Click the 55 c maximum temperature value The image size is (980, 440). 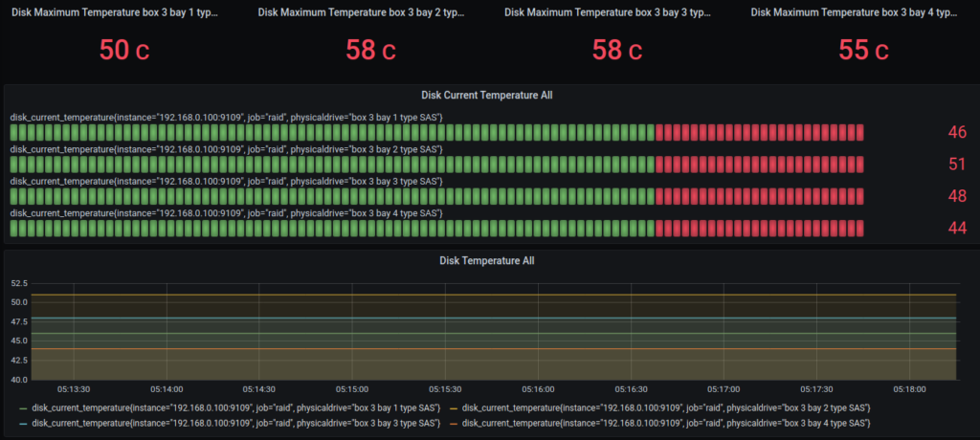864,50
